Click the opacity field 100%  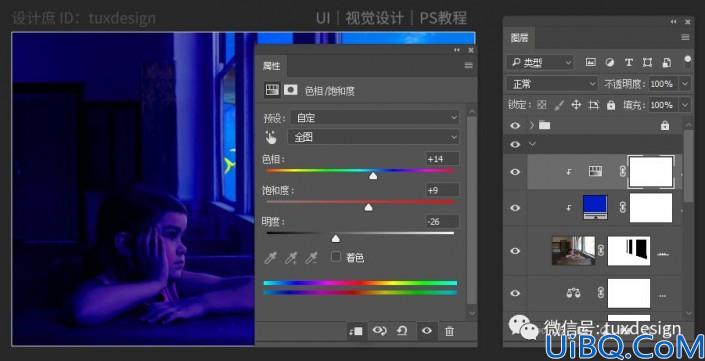coord(662,84)
